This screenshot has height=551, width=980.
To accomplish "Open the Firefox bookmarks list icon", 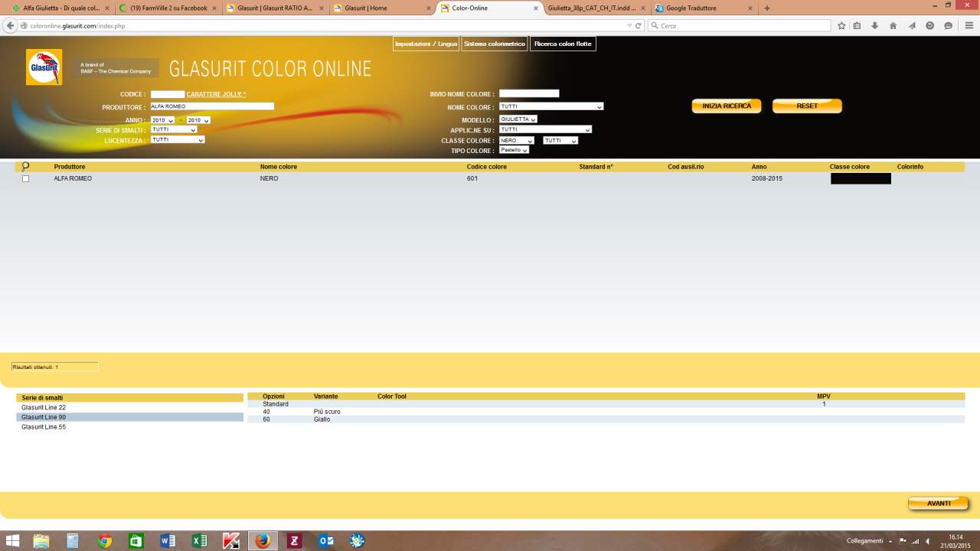I will tap(857, 25).
